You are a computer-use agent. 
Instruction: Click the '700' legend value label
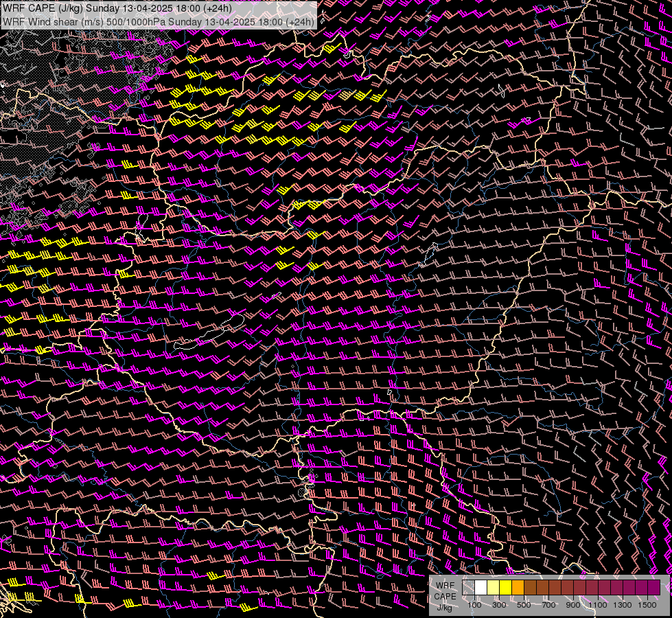click(548, 605)
